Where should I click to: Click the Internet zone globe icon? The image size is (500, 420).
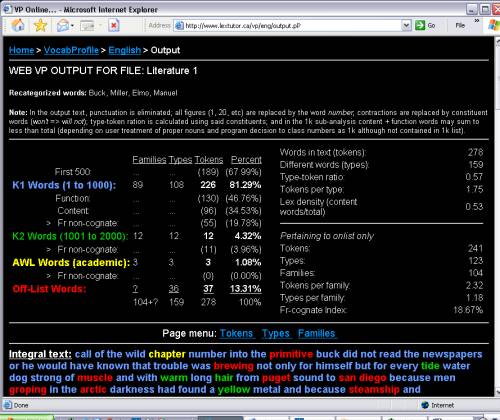[x=425, y=405]
